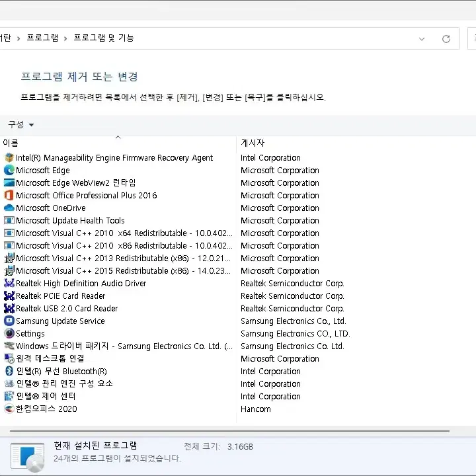Viewport: 476px width, 476px height.
Task: Click the Windows 드라이버 패키지 icon
Action: pyautogui.click(x=9, y=346)
